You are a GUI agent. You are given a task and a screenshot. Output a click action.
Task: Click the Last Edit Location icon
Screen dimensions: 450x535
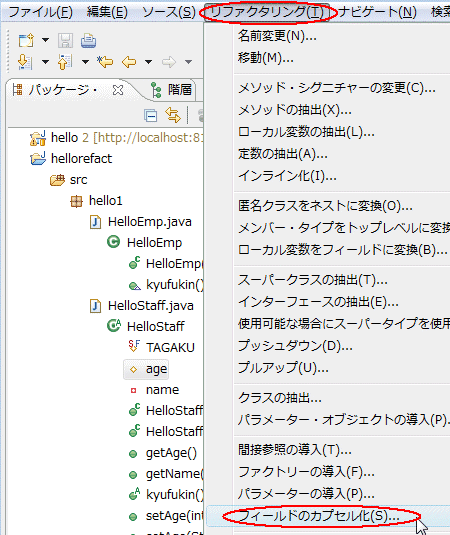[105, 62]
